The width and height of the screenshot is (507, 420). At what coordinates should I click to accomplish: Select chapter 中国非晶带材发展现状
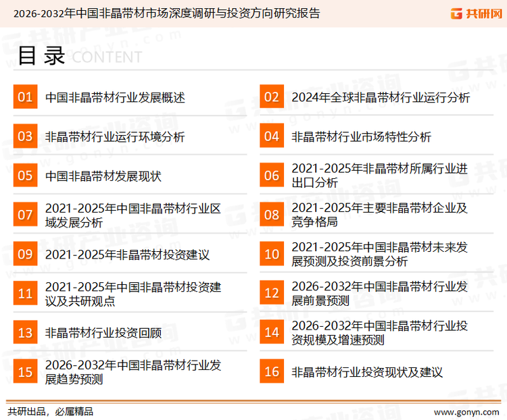103,176
